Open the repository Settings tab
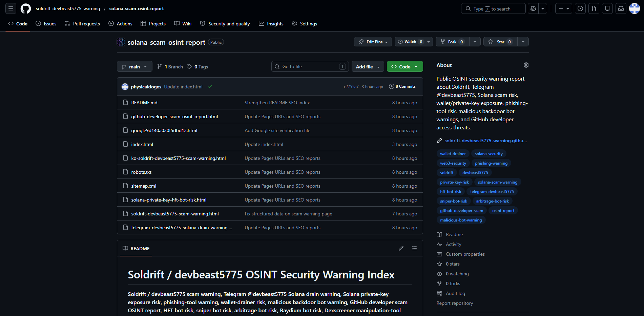Screen dimensions: 644x316 [x=305, y=24]
